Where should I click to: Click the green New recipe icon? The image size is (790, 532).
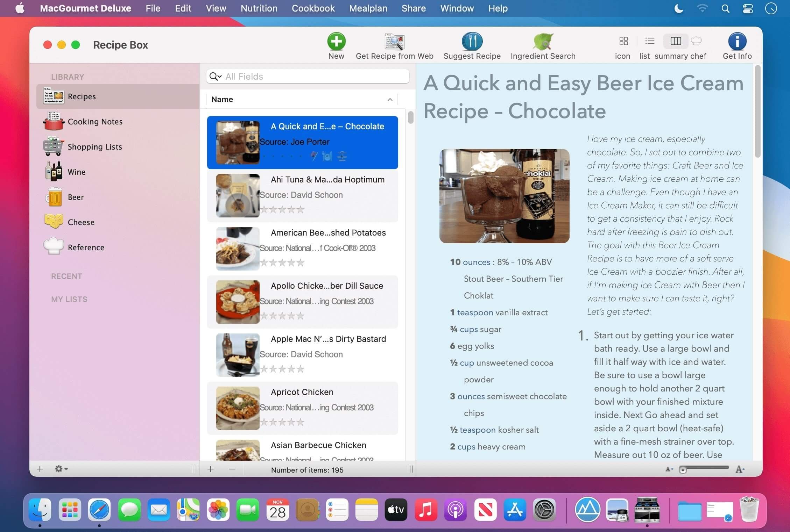[x=336, y=42]
